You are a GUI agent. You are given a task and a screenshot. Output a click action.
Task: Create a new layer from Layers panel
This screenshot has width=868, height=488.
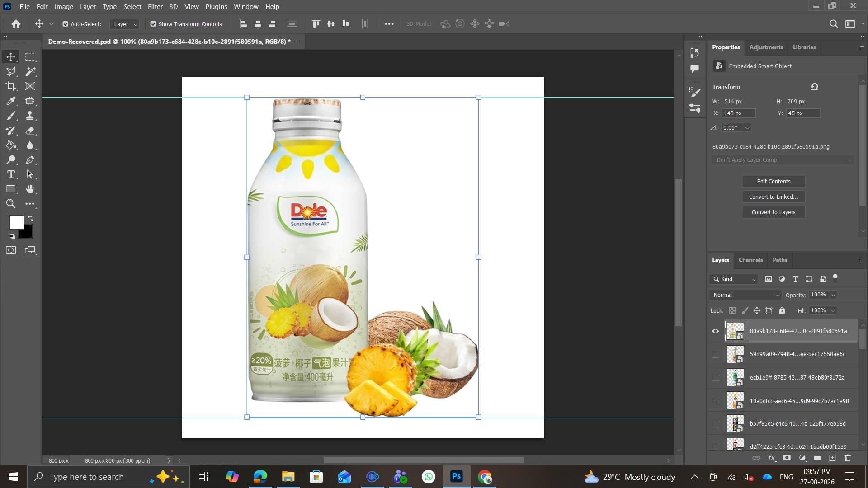[x=832, y=458]
